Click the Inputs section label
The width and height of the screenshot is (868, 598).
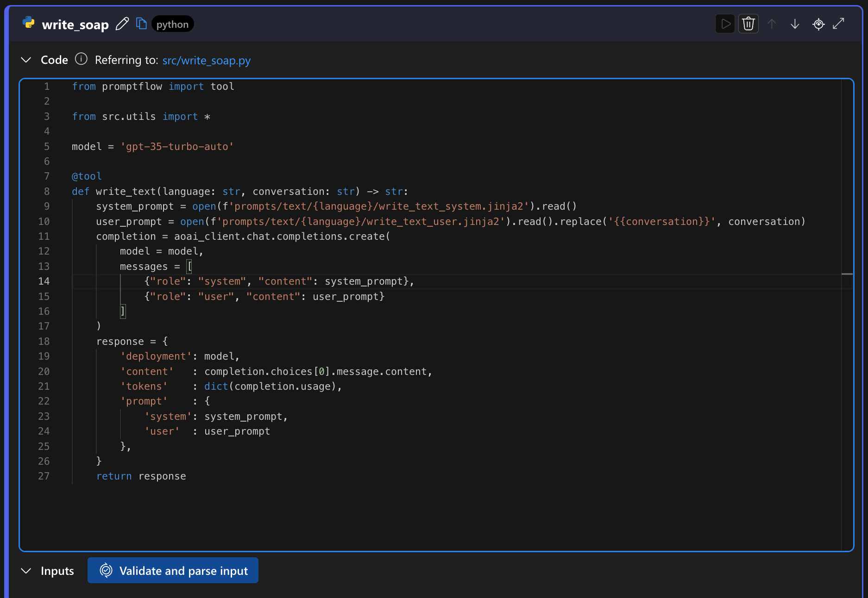click(57, 571)
